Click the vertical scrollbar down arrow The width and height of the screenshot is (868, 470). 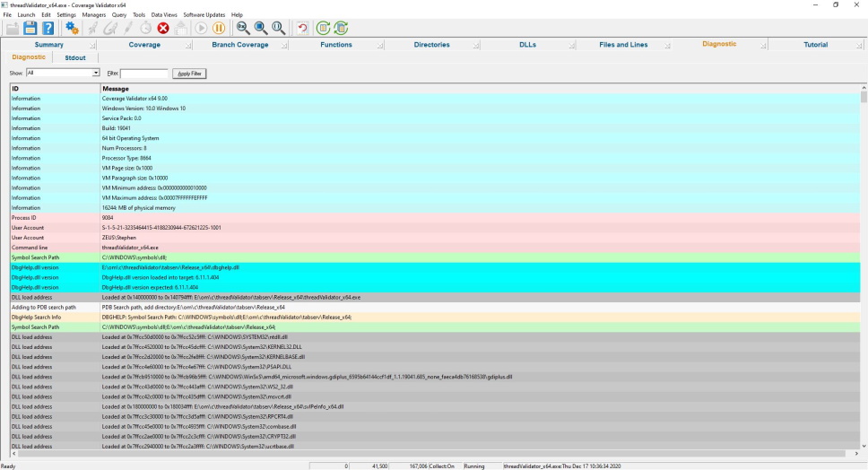coord(864,446)
